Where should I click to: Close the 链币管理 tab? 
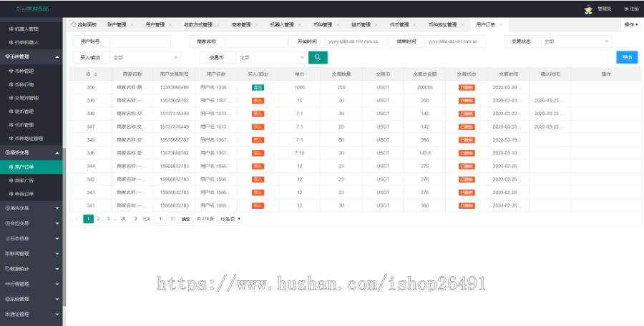376,25
